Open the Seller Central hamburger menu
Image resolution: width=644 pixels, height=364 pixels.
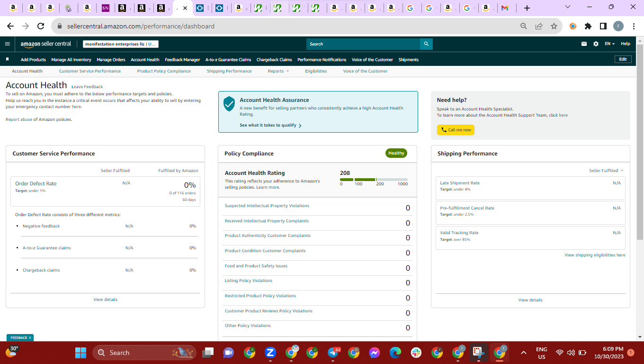[x=7, y=44]
